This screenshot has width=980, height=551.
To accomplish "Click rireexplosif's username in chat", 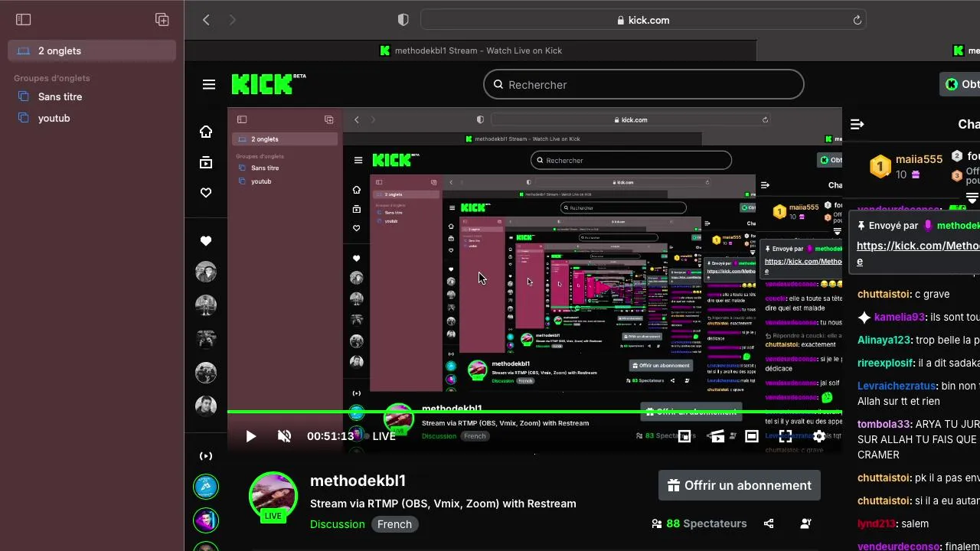I will [x=886, y=363].
